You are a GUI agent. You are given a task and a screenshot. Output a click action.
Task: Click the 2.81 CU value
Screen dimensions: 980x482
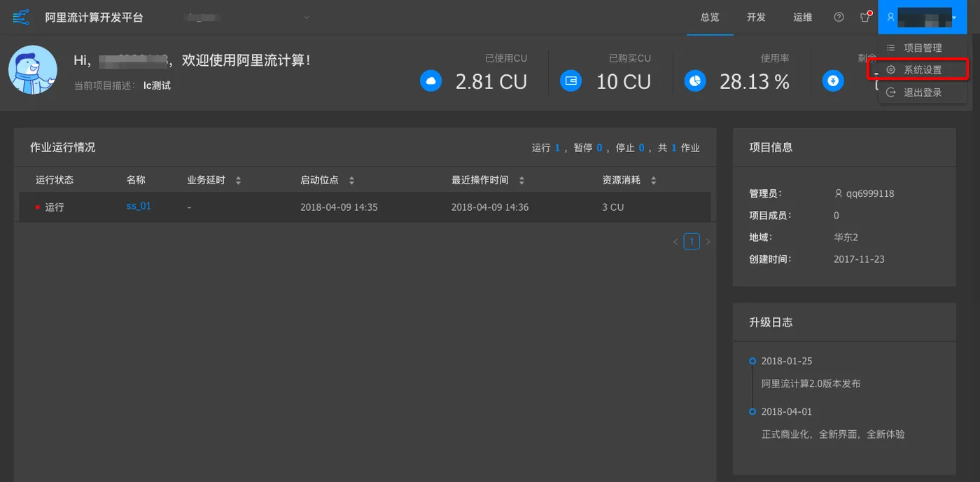[x=491, y=82]
